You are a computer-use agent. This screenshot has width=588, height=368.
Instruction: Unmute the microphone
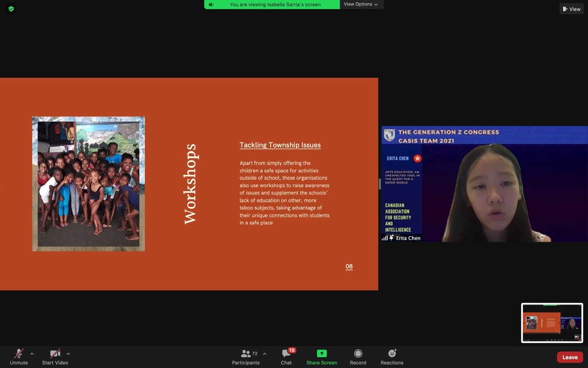19,354
